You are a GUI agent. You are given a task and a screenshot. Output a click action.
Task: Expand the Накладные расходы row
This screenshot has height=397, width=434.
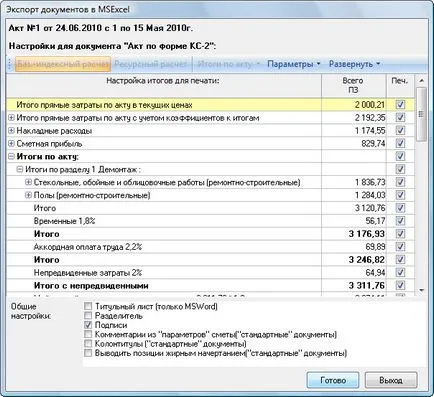tap(11, 131)
